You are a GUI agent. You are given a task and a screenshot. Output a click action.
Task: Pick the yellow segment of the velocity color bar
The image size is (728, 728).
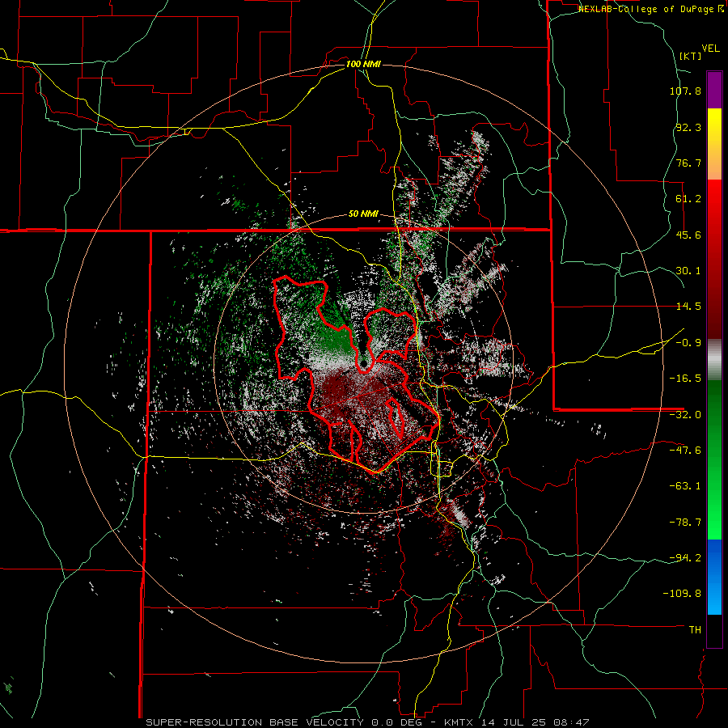(x=714, y=134)
